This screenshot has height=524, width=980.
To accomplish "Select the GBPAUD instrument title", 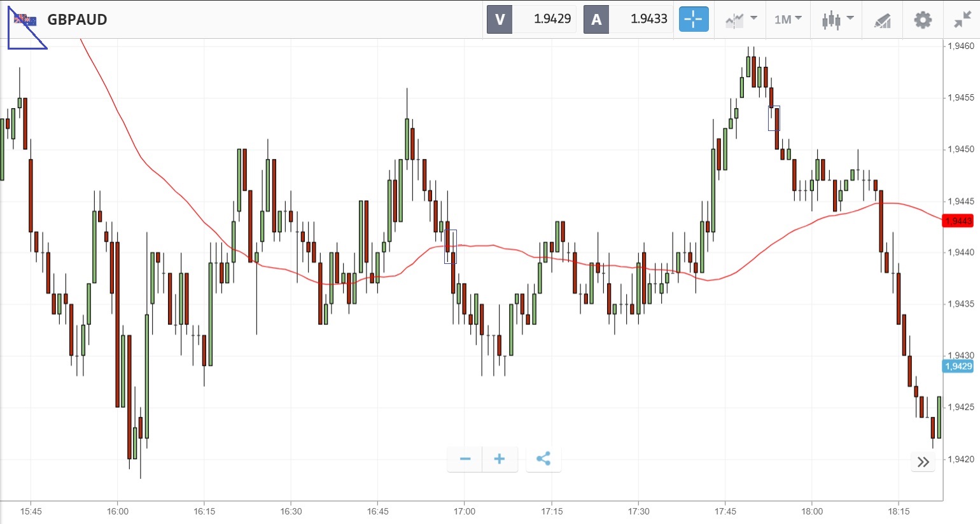I will pyautogui.click(x=77, y=20).
